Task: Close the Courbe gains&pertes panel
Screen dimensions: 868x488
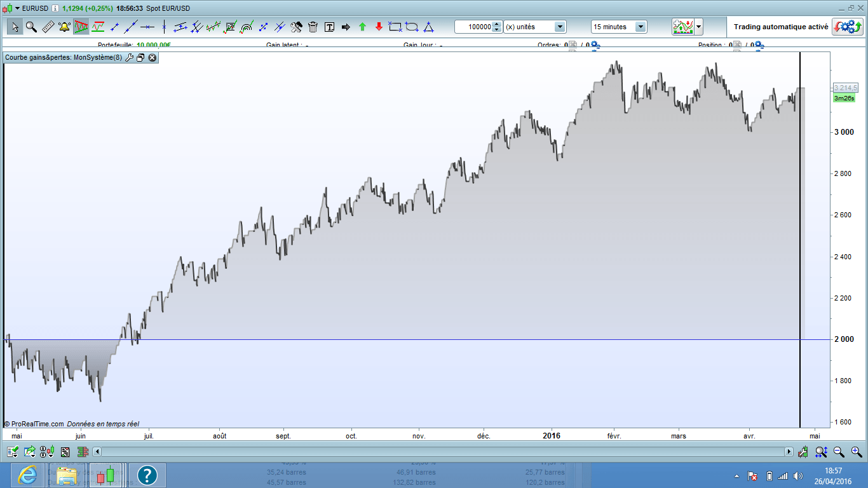Action: point(153,57)
